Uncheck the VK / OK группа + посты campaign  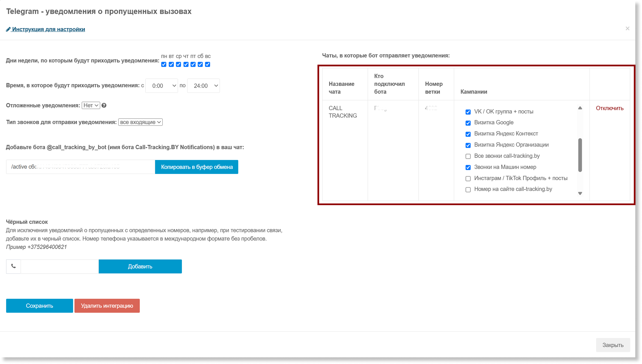pos(468,112)
